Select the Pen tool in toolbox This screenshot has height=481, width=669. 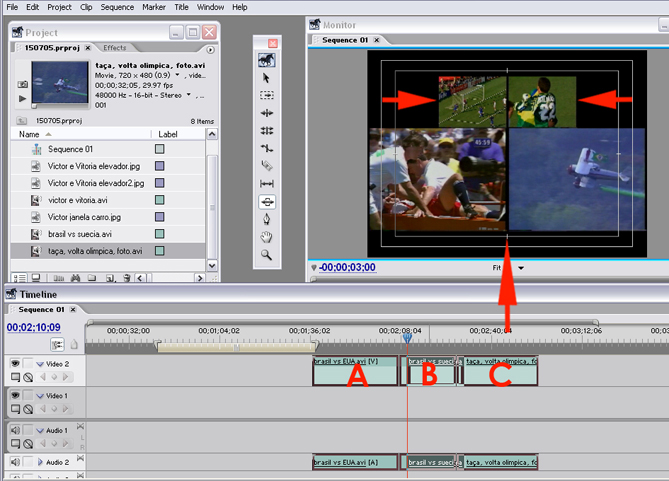(x=267, y=219)
